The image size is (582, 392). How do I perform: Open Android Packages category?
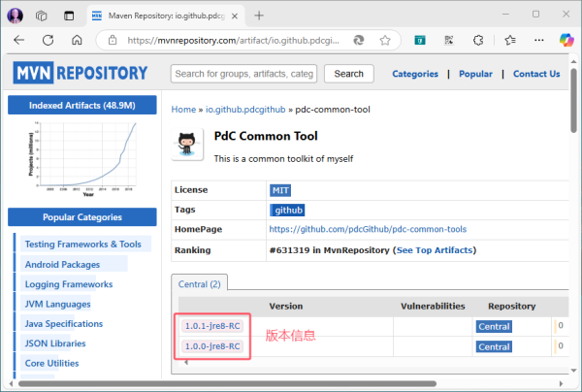[x=62, y=264]
